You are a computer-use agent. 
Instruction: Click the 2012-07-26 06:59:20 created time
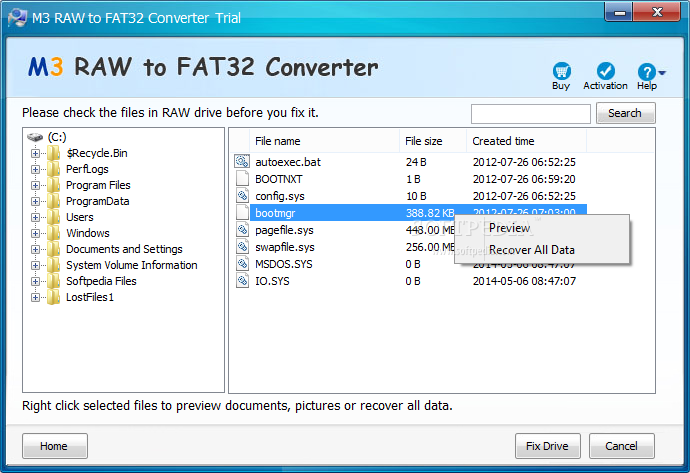pos(524,179)
